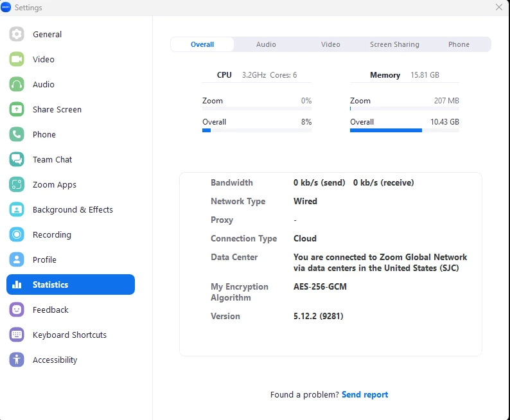510x420 pixels.
Task: Open Accessibility settings label
Action: 55,360
